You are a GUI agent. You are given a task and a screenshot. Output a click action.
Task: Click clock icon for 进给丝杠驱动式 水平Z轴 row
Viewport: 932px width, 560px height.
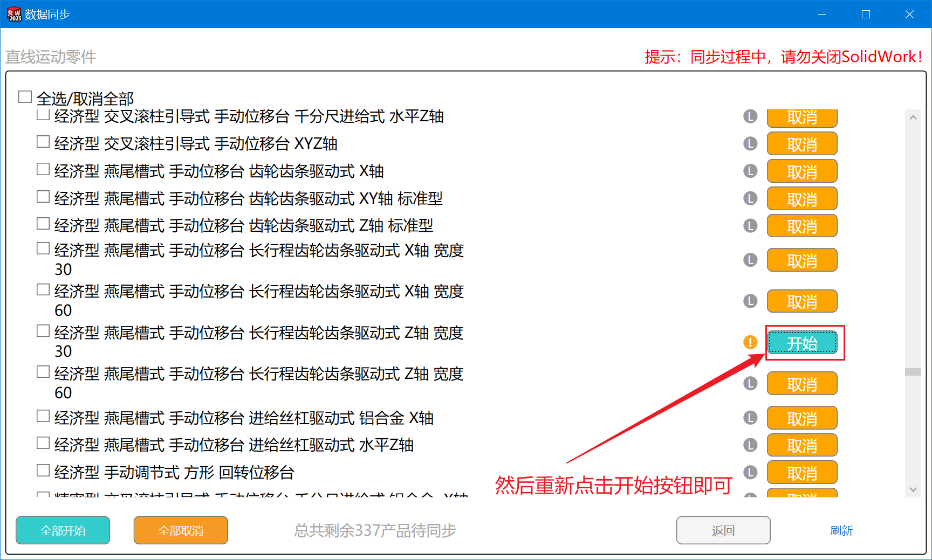[x=750, y=445]
